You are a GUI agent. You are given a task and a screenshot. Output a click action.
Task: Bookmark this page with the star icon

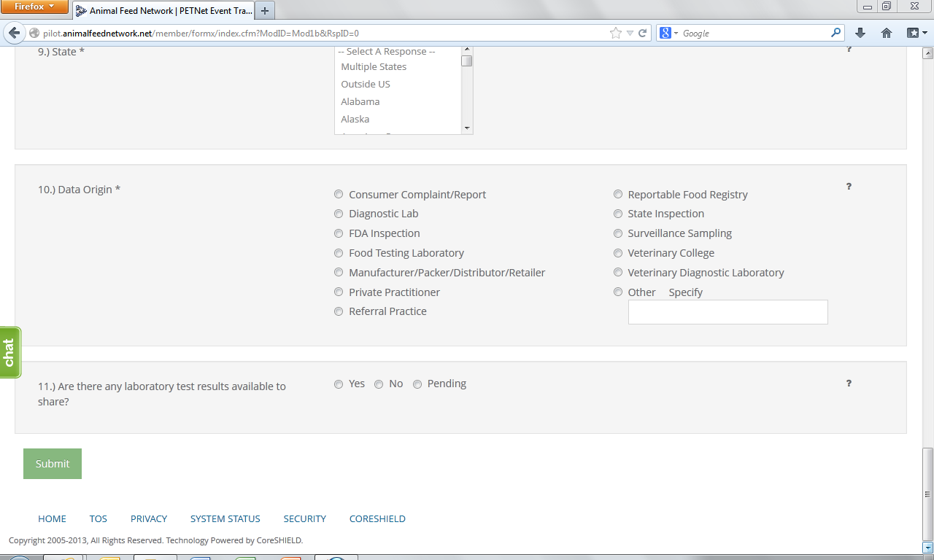[616, 33]
